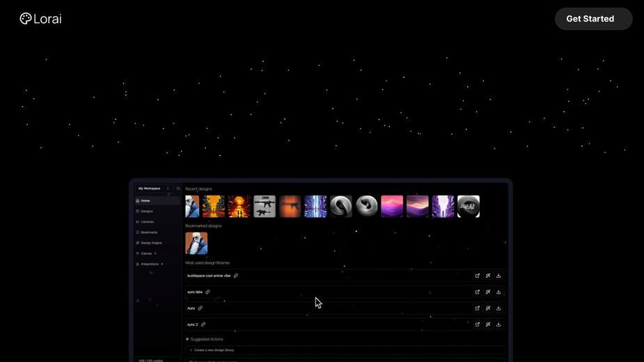This screenshot has height=362, width=644.
Task: Open the orange explosion design thumbnail
Action: [x=239, y=206]
